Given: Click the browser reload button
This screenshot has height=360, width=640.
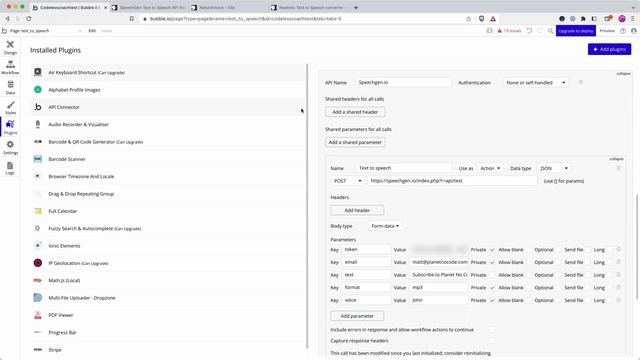Looking at the screenshot, I should (29, 19).
